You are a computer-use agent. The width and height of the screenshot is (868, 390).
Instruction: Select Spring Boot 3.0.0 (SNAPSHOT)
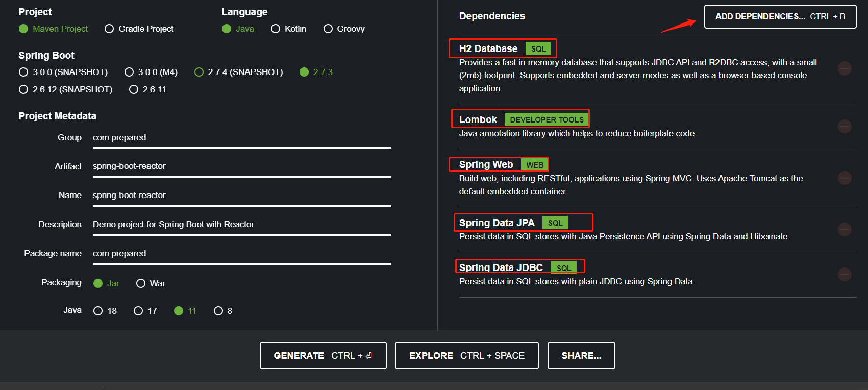coord(63,72)
